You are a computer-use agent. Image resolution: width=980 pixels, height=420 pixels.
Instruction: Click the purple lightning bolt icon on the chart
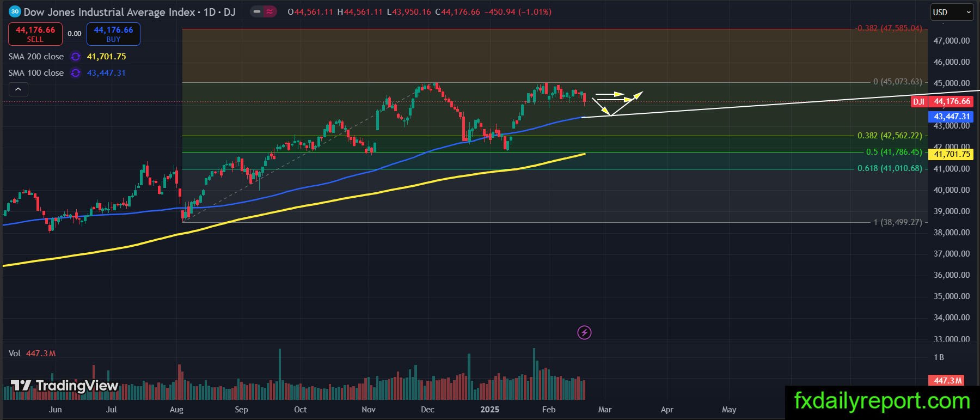tap(584, 332)
